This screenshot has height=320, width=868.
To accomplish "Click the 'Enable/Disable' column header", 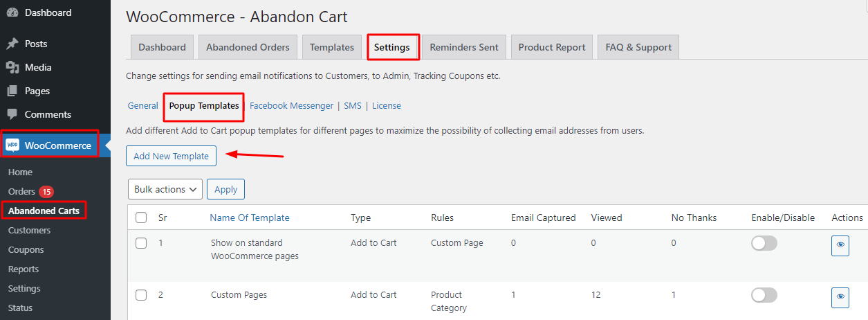I will point(783,217).
